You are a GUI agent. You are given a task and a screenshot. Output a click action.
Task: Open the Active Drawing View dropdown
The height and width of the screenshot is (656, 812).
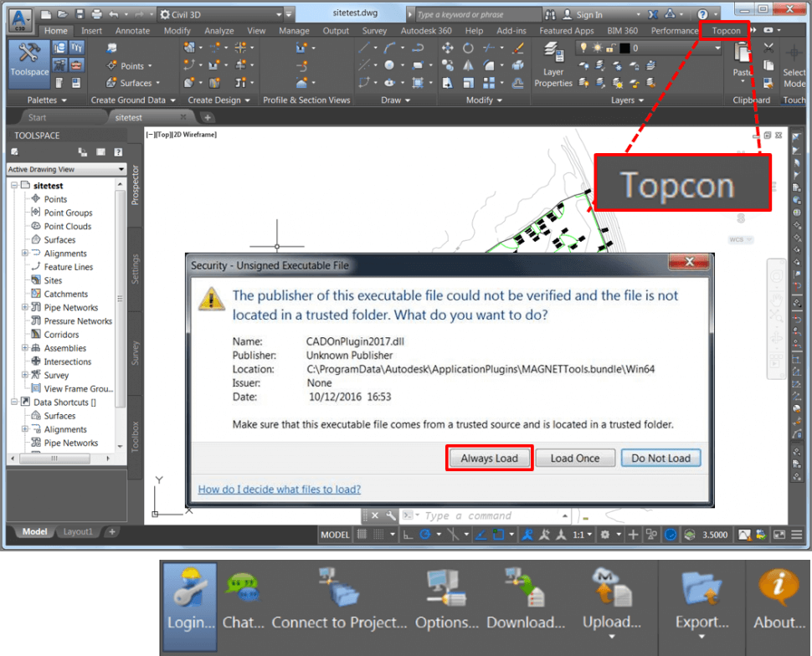[66, 169]
